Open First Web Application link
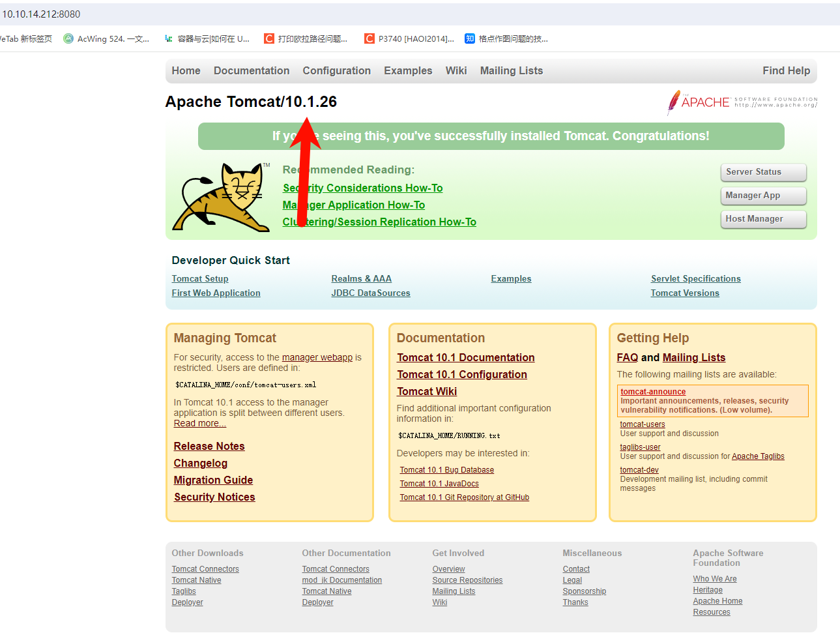Image resolution: width=840 pixels, height=633 pixels. pos(216,293)
